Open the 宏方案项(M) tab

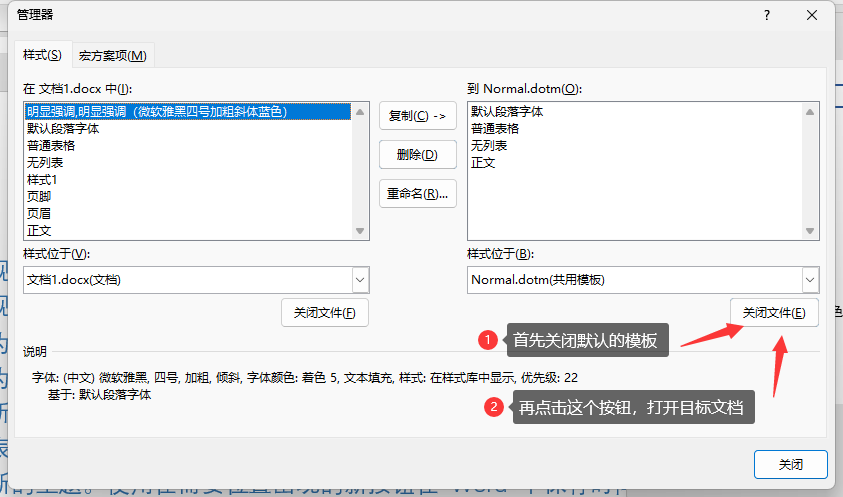[x=113, y=55]
